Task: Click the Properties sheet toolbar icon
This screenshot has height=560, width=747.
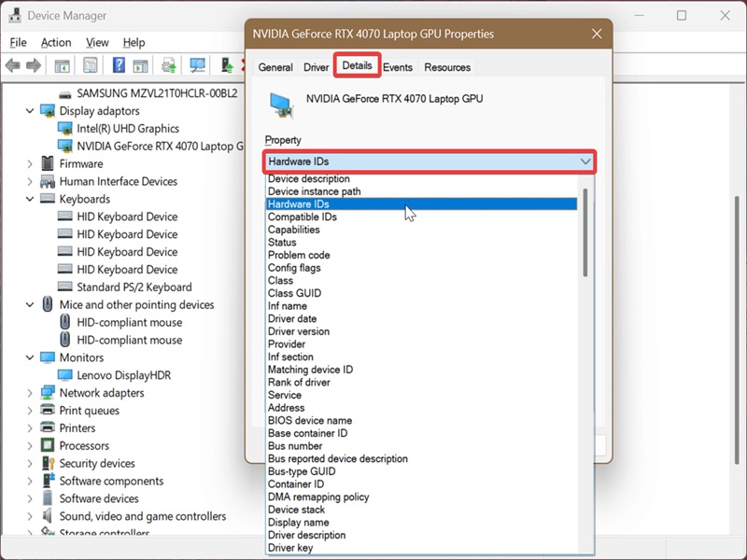Action: (90, 65)
